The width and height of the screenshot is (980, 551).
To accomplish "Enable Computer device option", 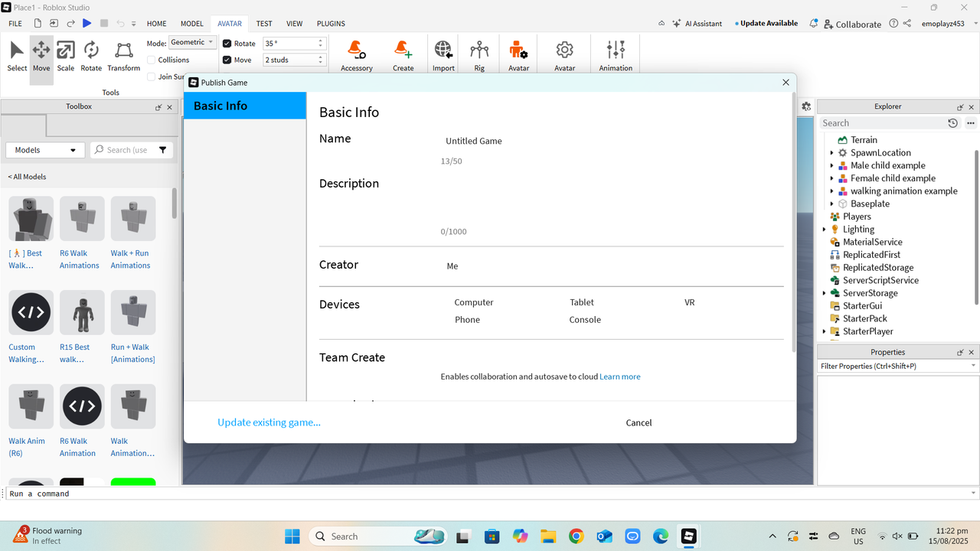I will [474, 302].
